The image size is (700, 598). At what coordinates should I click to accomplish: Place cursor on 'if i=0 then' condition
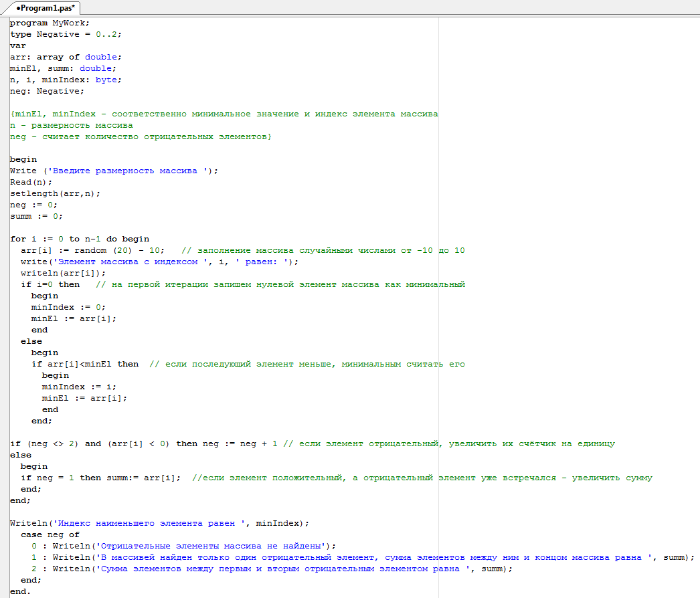(50, 284)
